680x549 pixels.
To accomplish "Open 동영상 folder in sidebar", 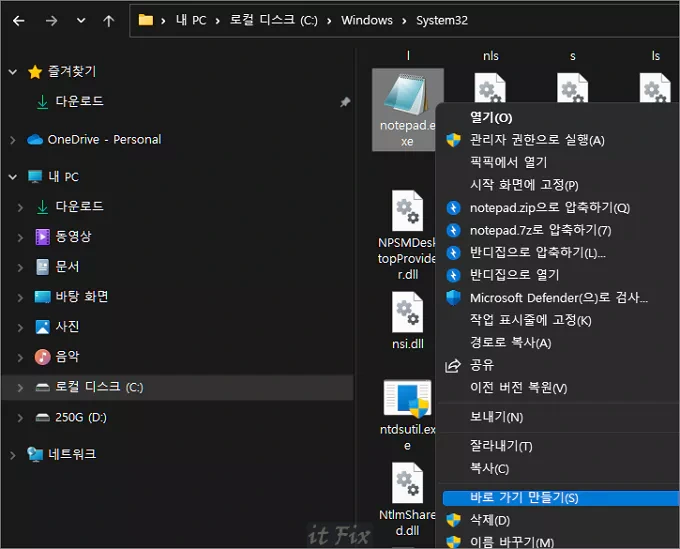I will click(x=73, y=236).
